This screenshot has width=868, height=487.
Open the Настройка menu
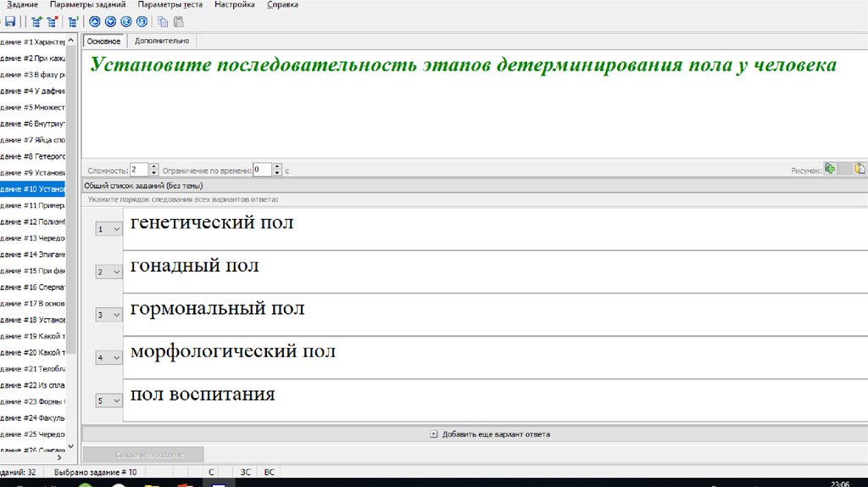click(234, 5)
